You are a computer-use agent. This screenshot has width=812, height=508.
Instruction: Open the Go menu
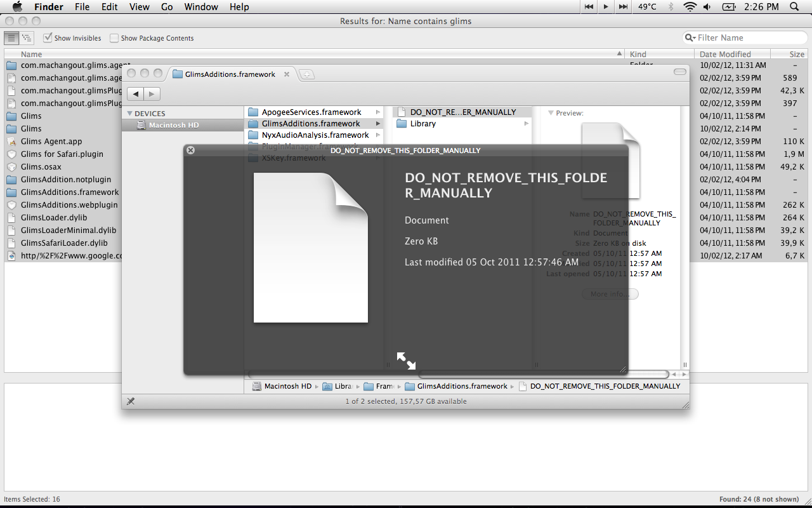(167, 7)
